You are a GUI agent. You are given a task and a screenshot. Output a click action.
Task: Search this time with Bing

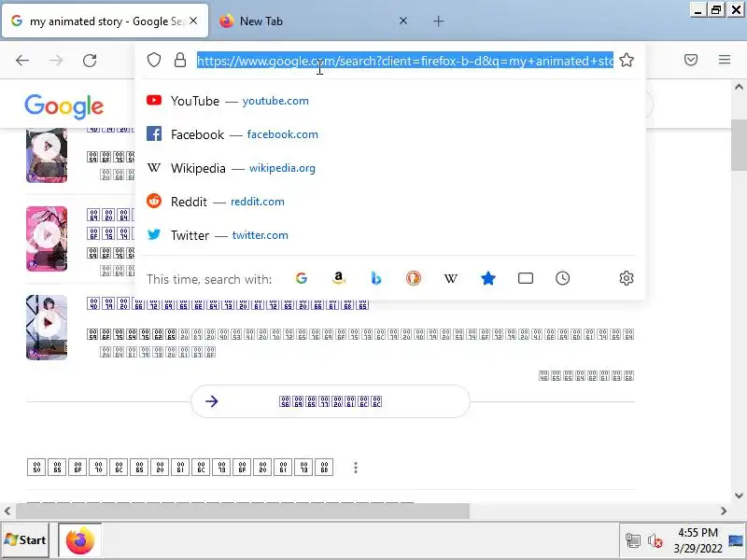pos(376,278)
